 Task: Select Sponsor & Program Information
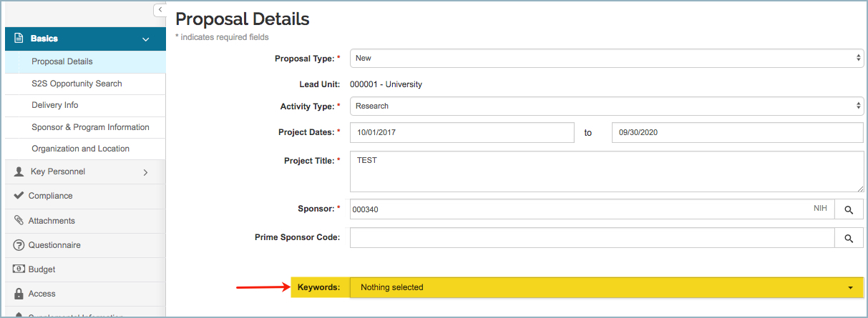pos(90,127)
